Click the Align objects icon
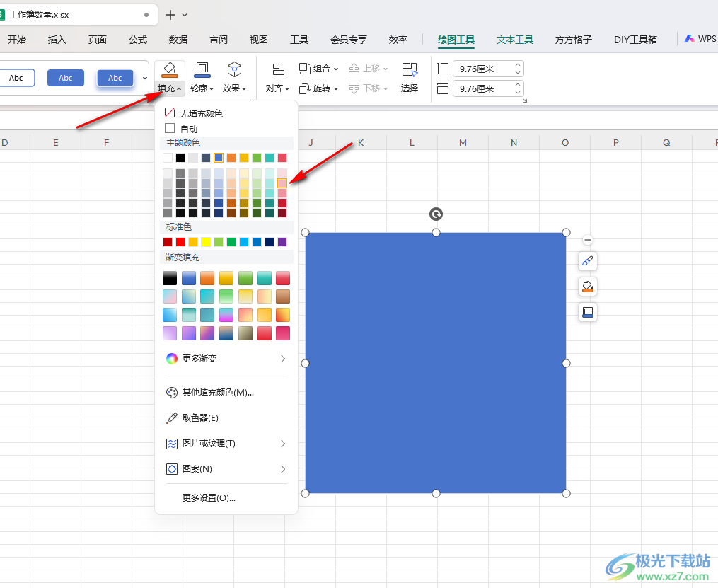Viewport: 718px width, 588px height. pyautogui.click(x=277, y=69)
